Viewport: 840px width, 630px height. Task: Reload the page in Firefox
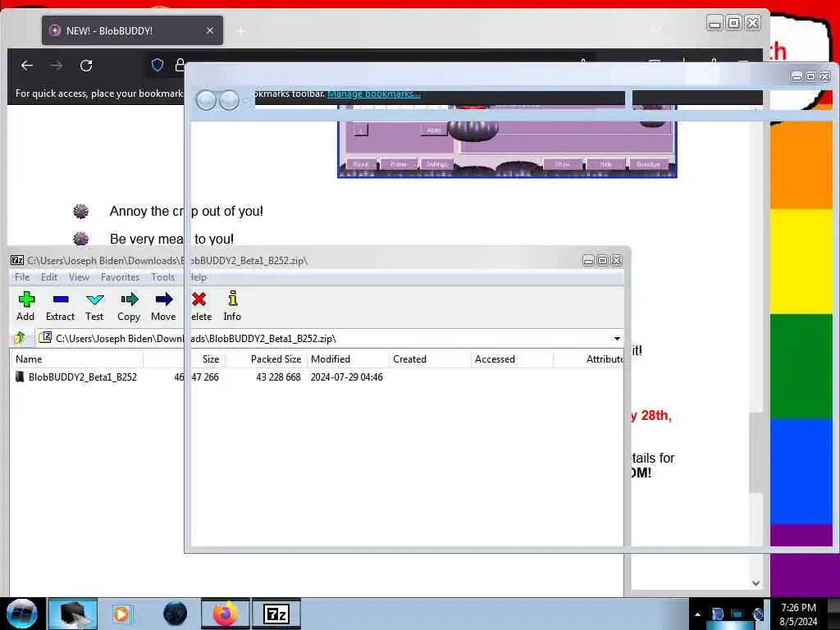(x=85, y=66)
